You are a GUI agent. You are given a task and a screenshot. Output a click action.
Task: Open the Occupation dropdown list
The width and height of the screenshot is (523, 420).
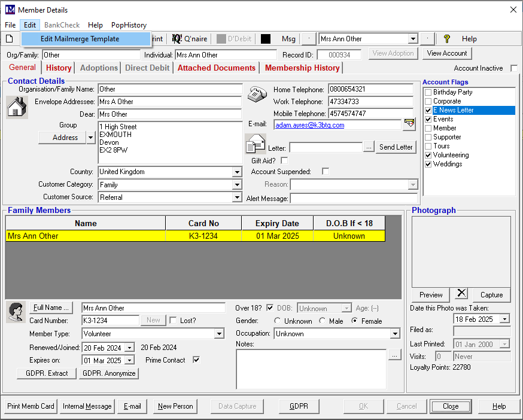click(x=395, y=334)
